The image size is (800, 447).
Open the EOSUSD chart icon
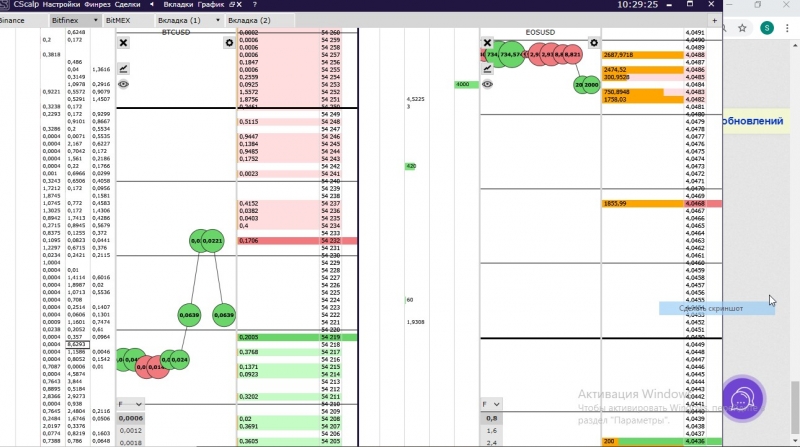pos(487,68)
